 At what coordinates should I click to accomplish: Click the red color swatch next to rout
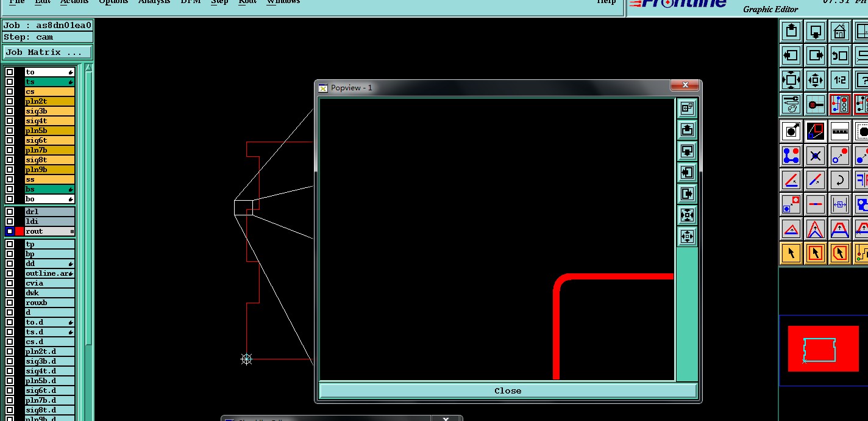20,231
